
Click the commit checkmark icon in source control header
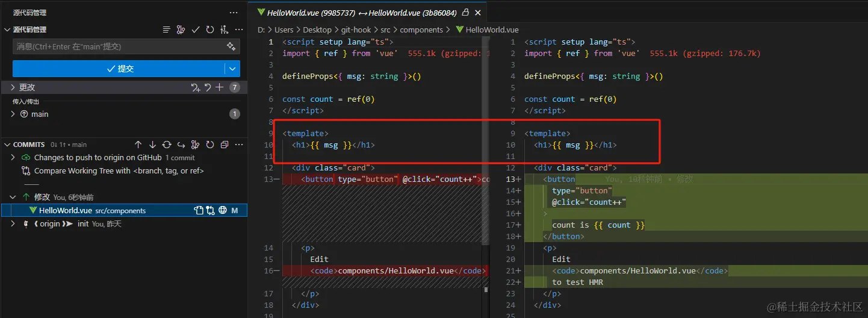point(196,30)
